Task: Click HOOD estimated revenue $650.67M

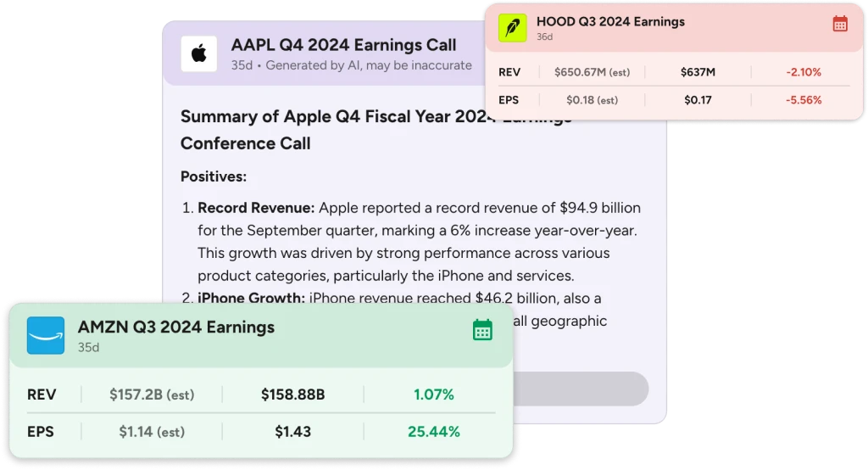Action: coord(592,72)
